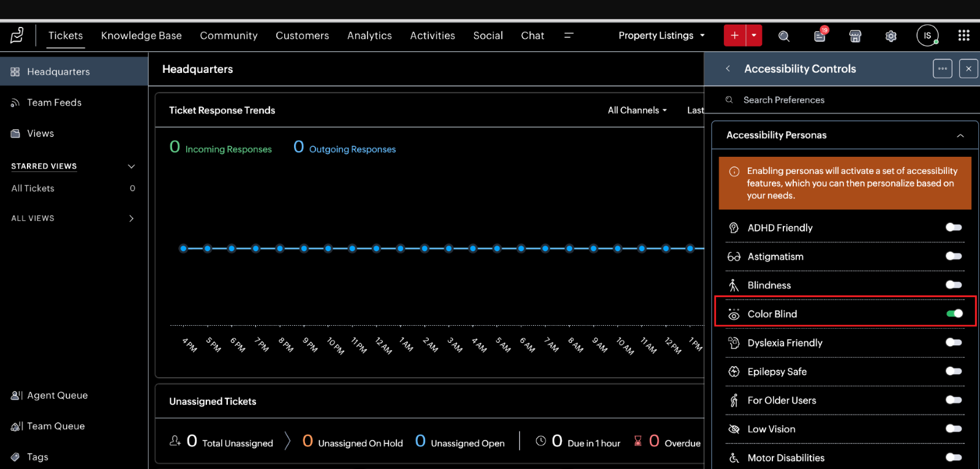This screenshot has width=980, height=469.
Task: Click the 4 PM chart data point
Action: [183, 249]
